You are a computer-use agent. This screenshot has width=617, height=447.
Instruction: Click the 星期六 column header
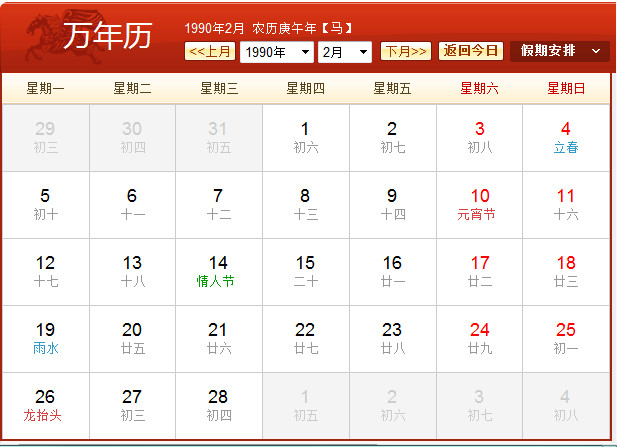479,88
